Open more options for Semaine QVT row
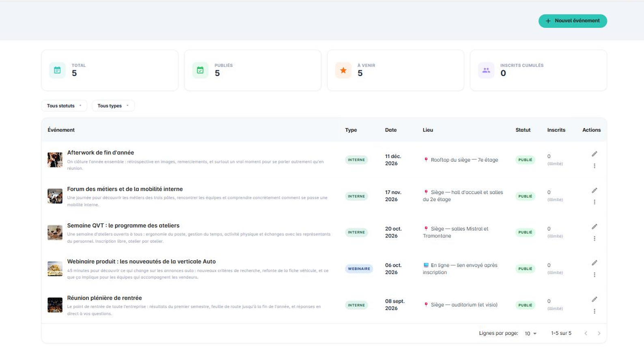Screen dimensions: 644x347 tap(594, 238)
